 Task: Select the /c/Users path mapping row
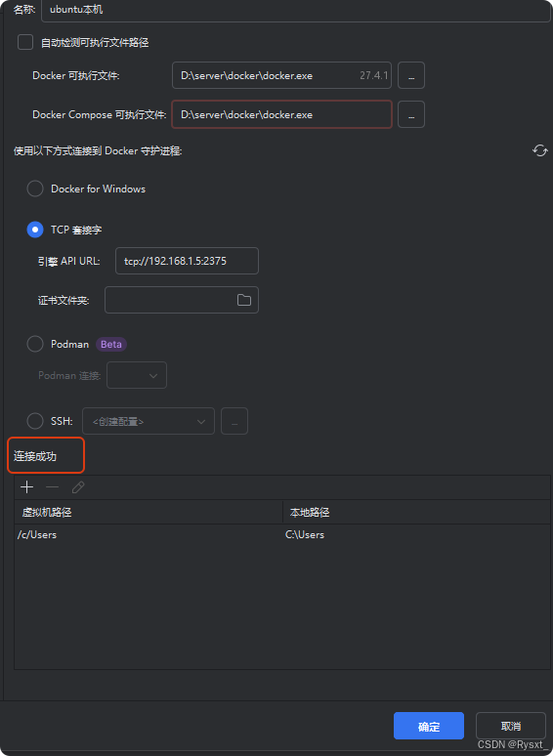click(282, 534)
